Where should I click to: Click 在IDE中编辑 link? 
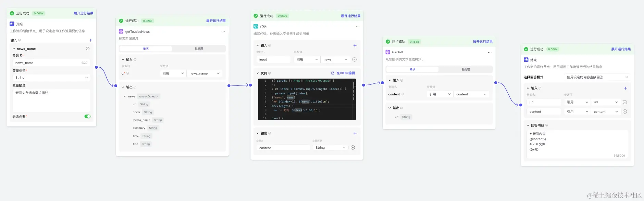(343, 73)
